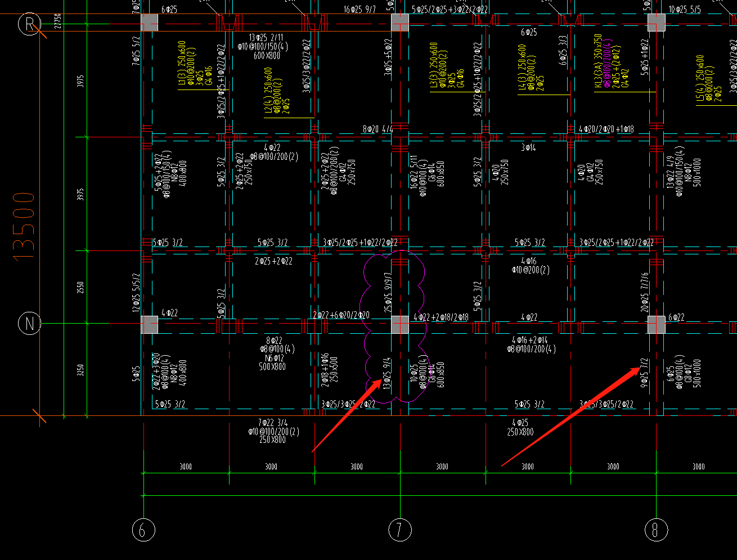
Task: Pick the grid bubble numbered 6
Action: [143, 530]
